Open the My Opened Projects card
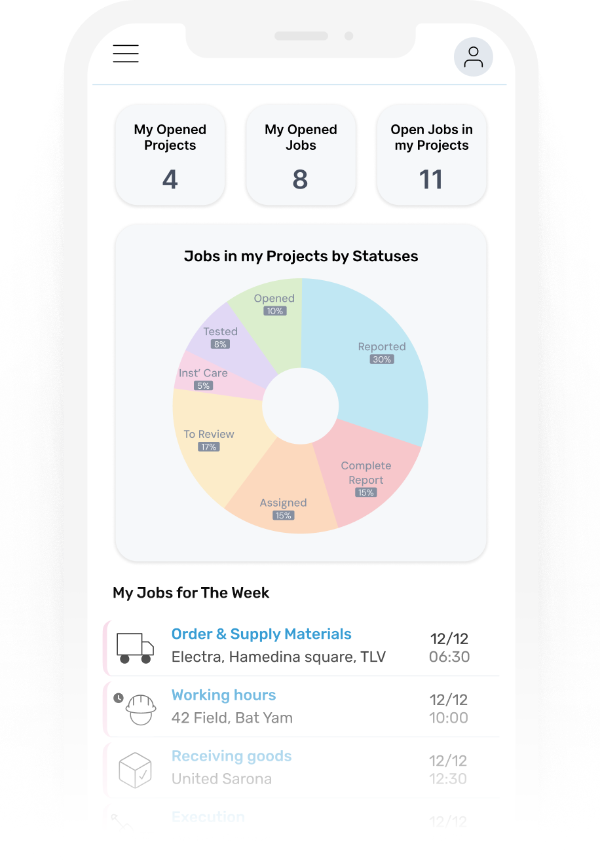600x868 pixels. coord(170,154)
